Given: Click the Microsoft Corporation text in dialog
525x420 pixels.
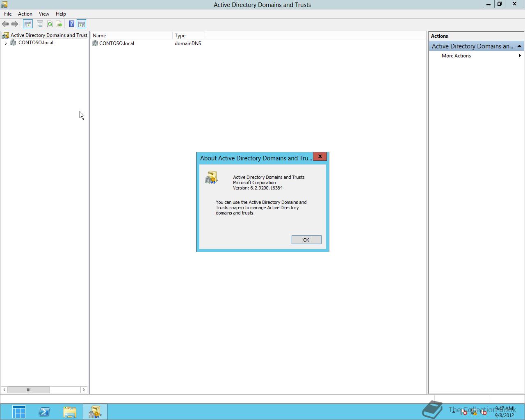Looking at the screenshot, I should tap(254, 183).
